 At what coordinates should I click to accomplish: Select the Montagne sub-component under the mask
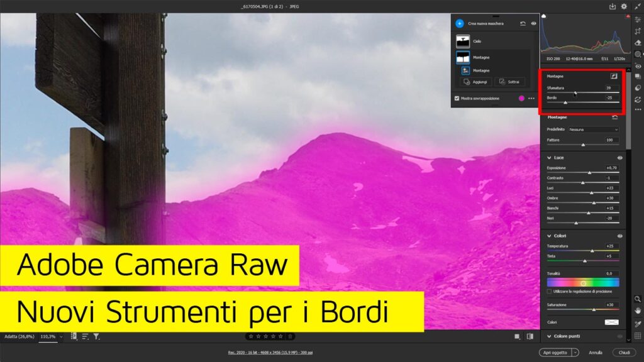pyautogui.click(x=465, y=70)
